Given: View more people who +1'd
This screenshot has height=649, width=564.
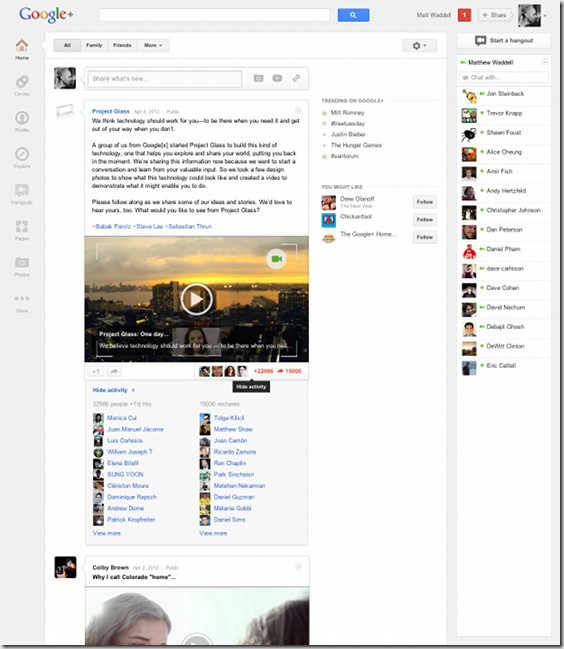Looking at the screenshot, I should [x=107, y=533].
